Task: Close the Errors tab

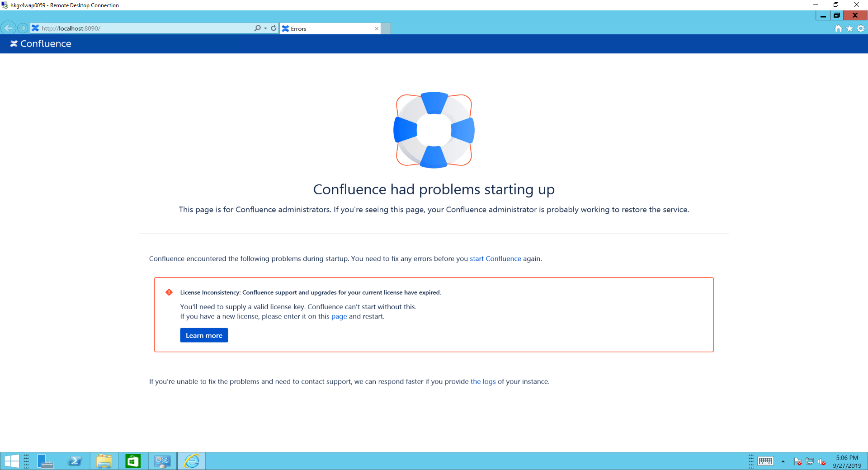Action: tap(377, 28)
